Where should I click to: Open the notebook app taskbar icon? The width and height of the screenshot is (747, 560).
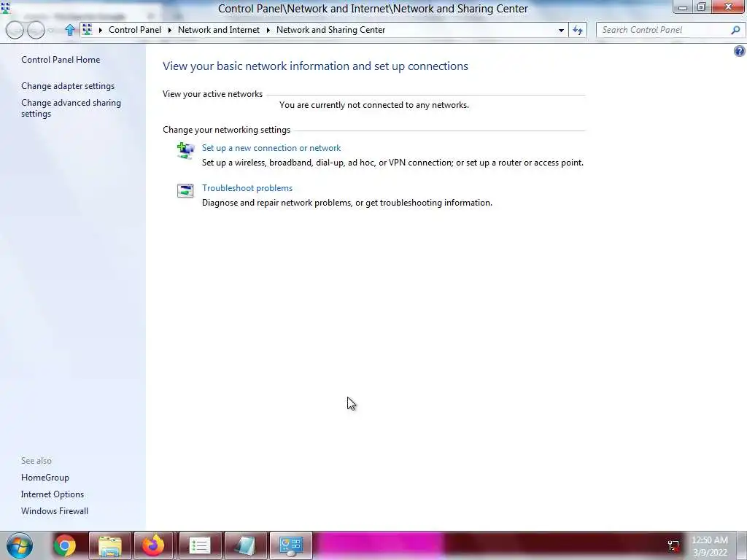coord(245,545)
